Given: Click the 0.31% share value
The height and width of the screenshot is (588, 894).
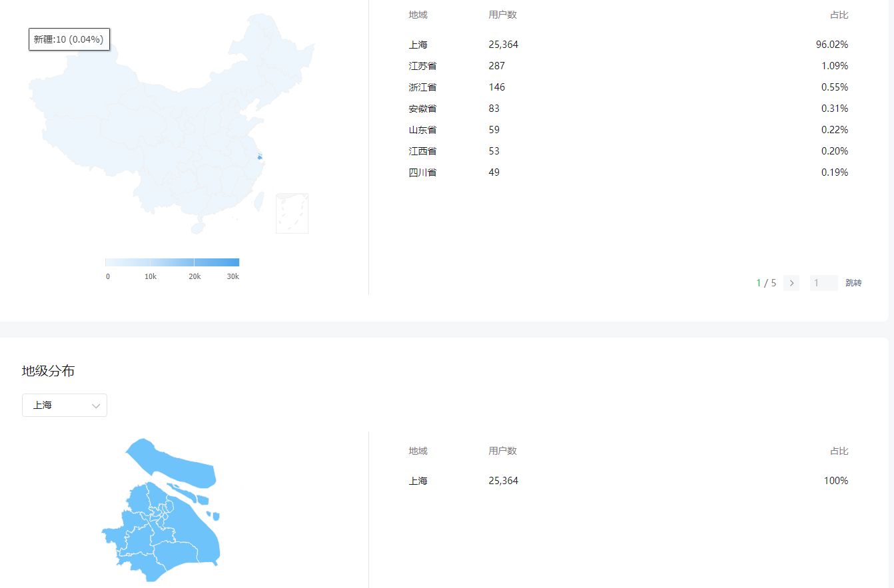Looking at the screenshot, I should pyautogui.click(x=835, y=109).
